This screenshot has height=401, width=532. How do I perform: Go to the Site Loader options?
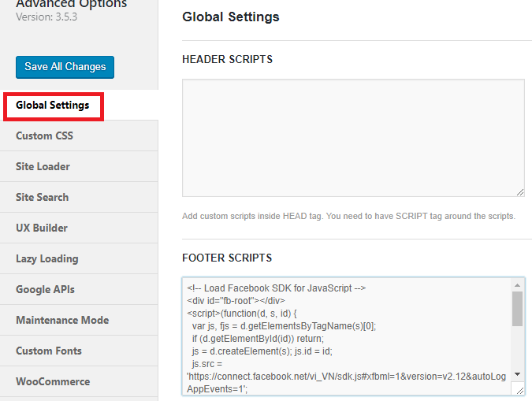(79, 166)
